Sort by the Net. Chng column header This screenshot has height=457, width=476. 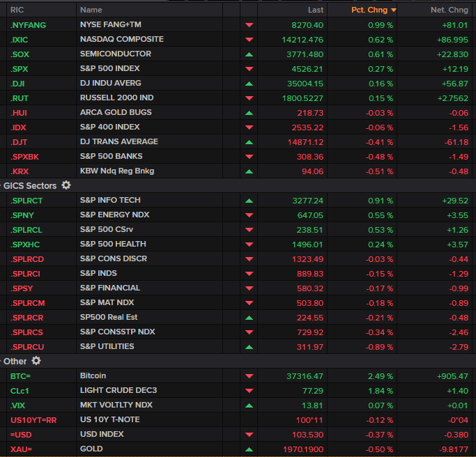click(450, 10)
